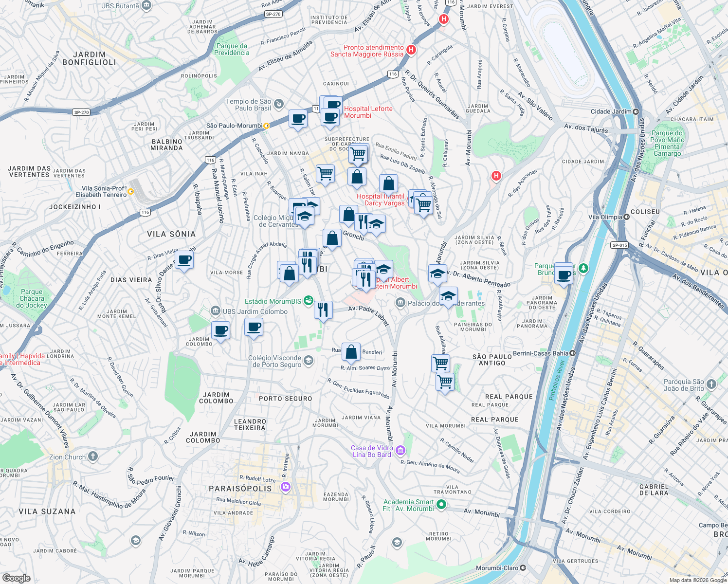Viewport: 728px width, 584px height.
Task: Click the red hospital marker for Sancta Maggiore Rússia
Action: pos(411,49)
